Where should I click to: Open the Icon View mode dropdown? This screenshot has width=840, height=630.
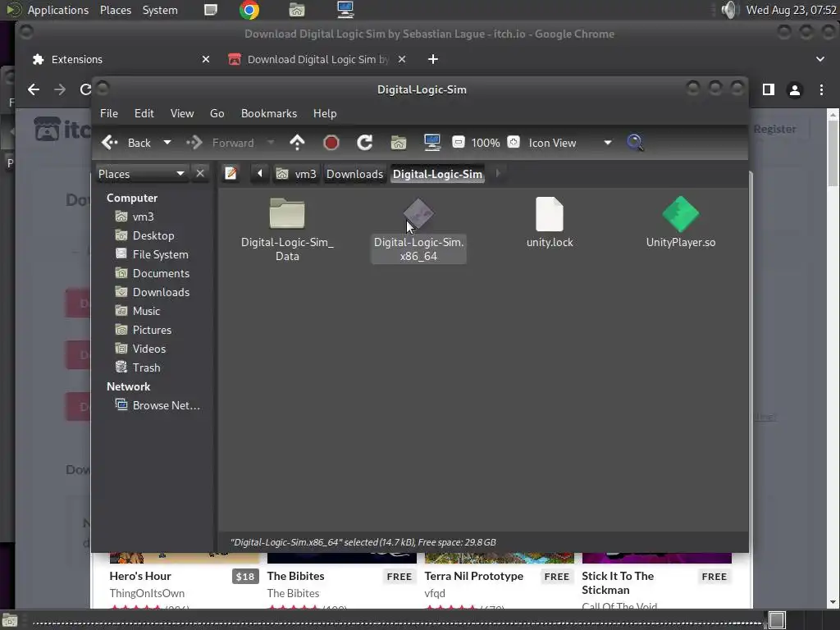[570, 143]
